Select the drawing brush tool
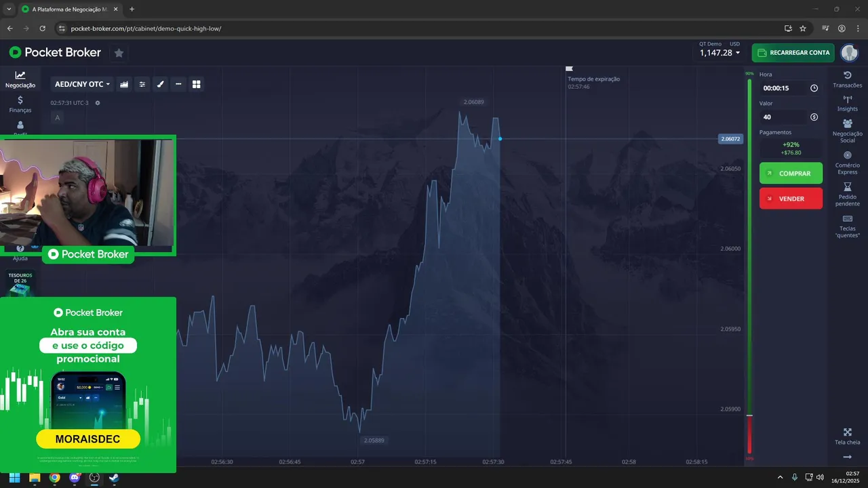 point(161,84)
